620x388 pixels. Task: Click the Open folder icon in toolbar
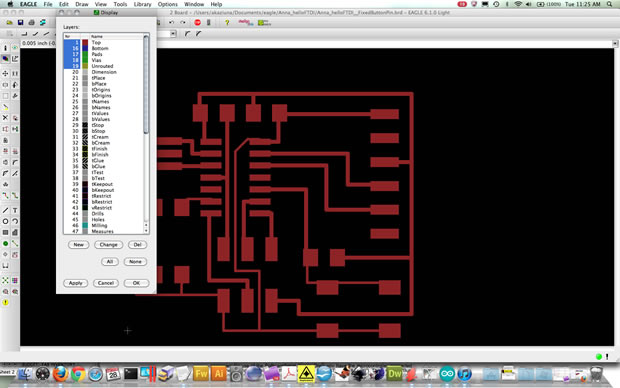(9, 23)
